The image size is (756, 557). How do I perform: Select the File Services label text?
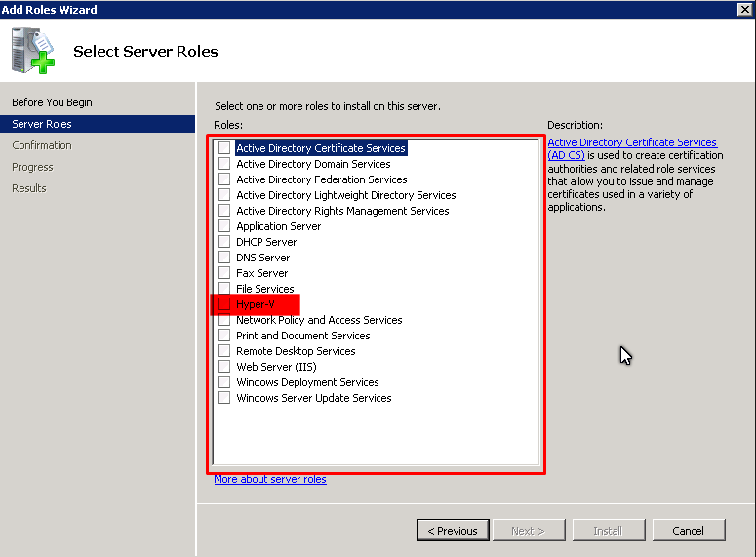click(x=265, y=289)
